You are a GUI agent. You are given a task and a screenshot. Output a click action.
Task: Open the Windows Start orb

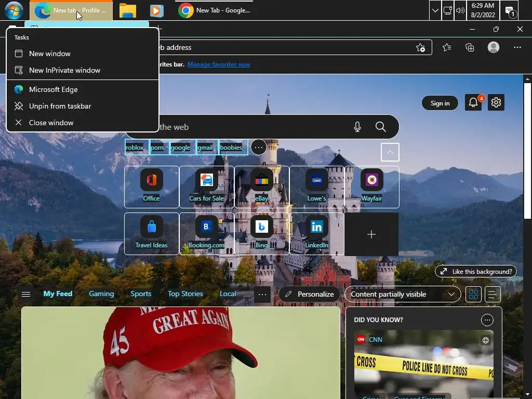[x=14, y=10]
